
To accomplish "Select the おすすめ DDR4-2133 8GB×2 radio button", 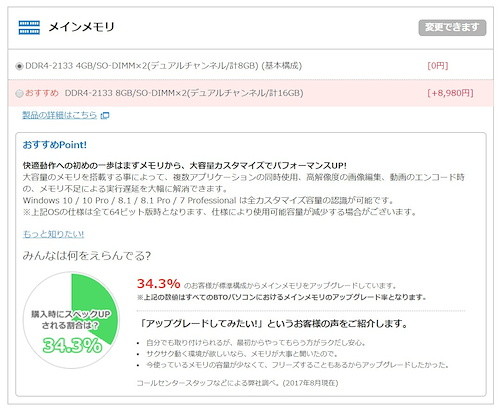I will [19, 93].
